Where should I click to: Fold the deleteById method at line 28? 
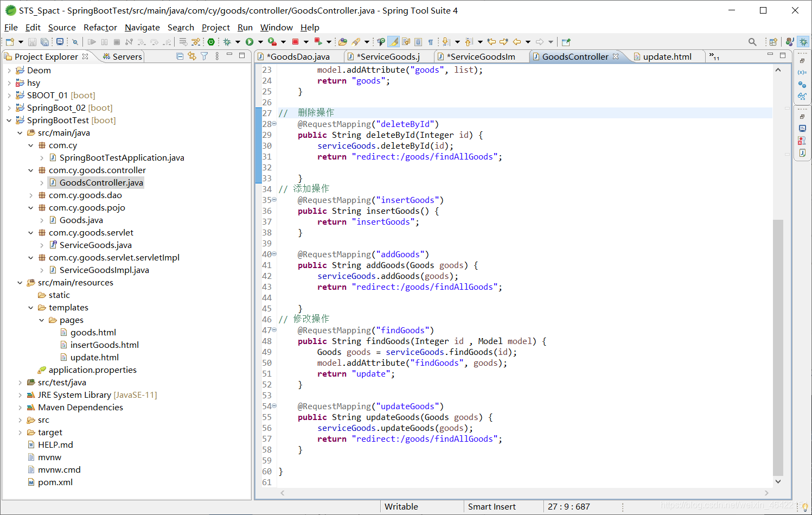[x=274, y=124]
